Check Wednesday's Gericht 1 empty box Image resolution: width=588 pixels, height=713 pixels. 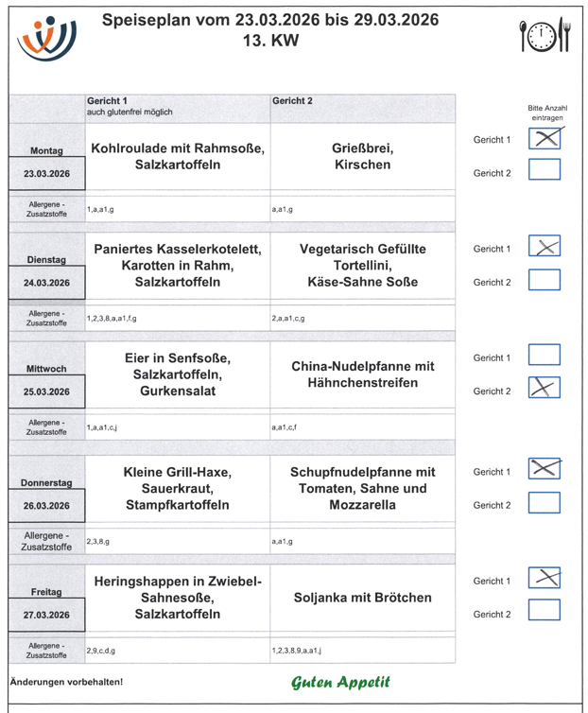[544, 356]
